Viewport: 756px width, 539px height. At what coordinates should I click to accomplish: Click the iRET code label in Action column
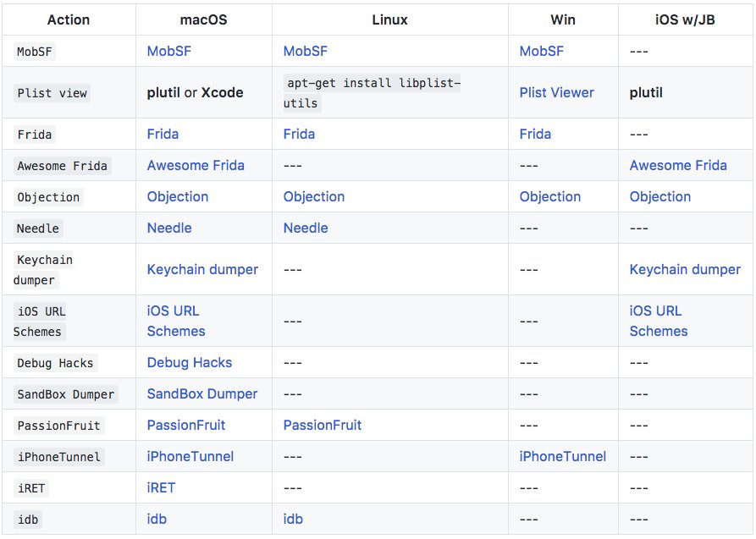point(31,488)
